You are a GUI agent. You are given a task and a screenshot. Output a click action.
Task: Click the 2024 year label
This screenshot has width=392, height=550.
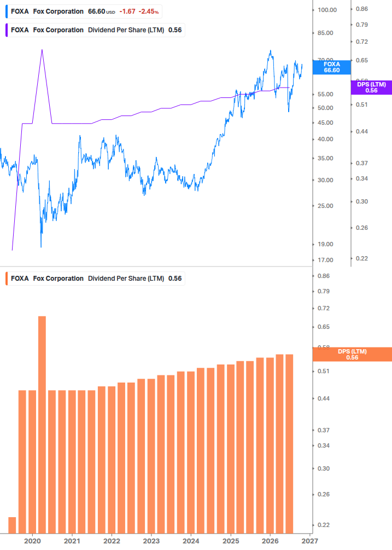click(x=191, y=541)
